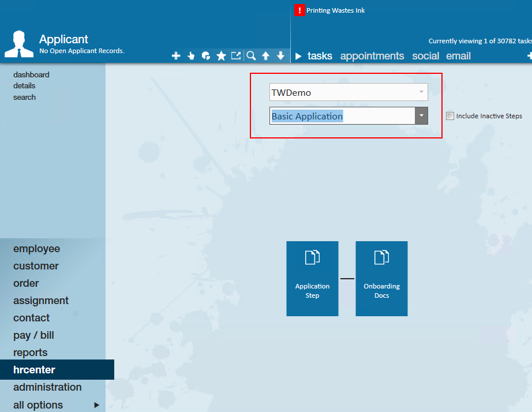Open the TWDemo dropdown
Screen dimensions: 532x412
[349, 92]
